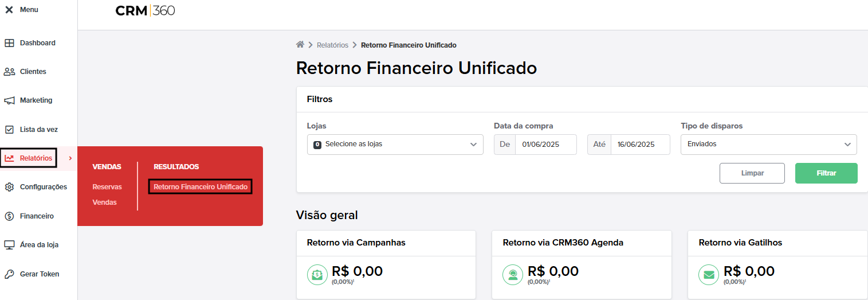Open the Área da loja monitor icon
868x300 pixels.
pos(9,245)
